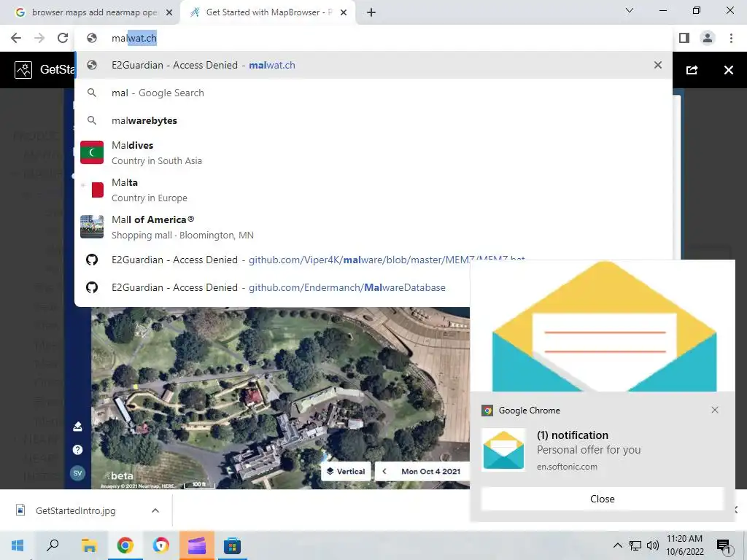747x560 pixels.
Task: Click the browser forward arrow
Action: click(39, 38)
